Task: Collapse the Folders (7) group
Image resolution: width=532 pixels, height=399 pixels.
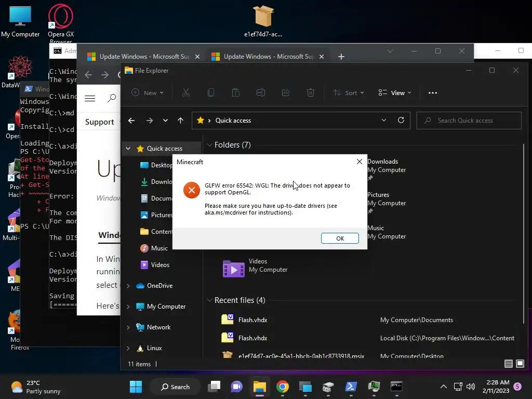Action: click(209, 145)
